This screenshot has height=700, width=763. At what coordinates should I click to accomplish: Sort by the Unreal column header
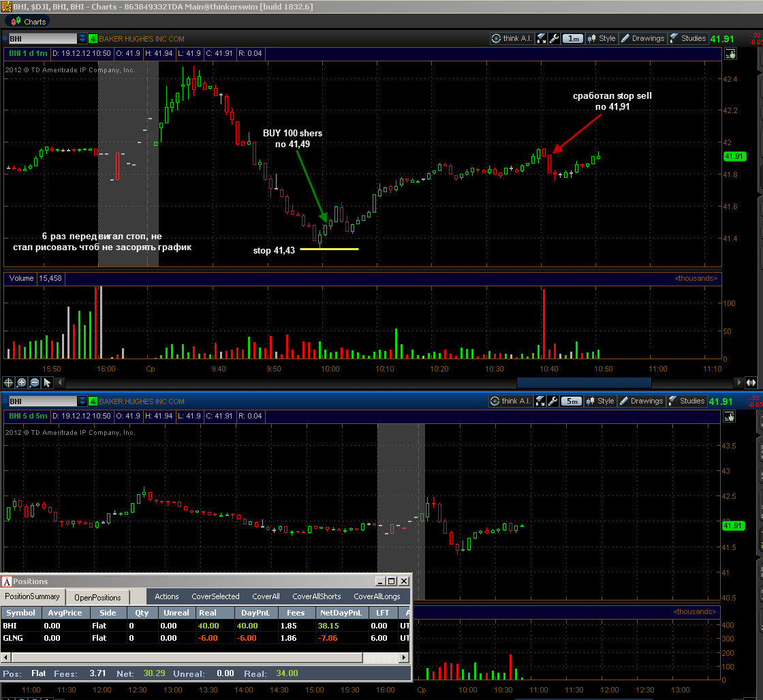[176, 612]
